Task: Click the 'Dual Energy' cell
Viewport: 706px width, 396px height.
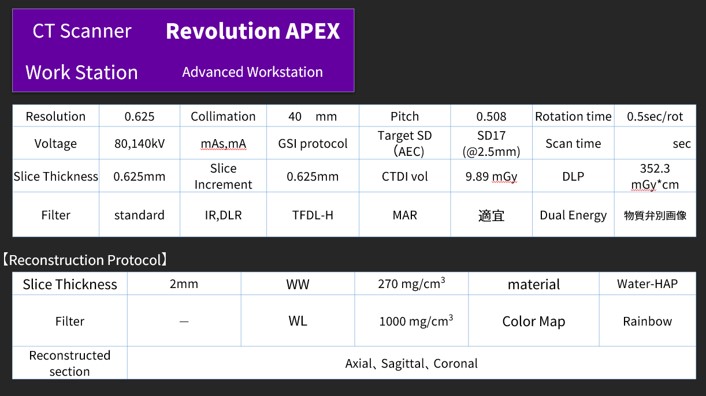Action: coord(573,215)
